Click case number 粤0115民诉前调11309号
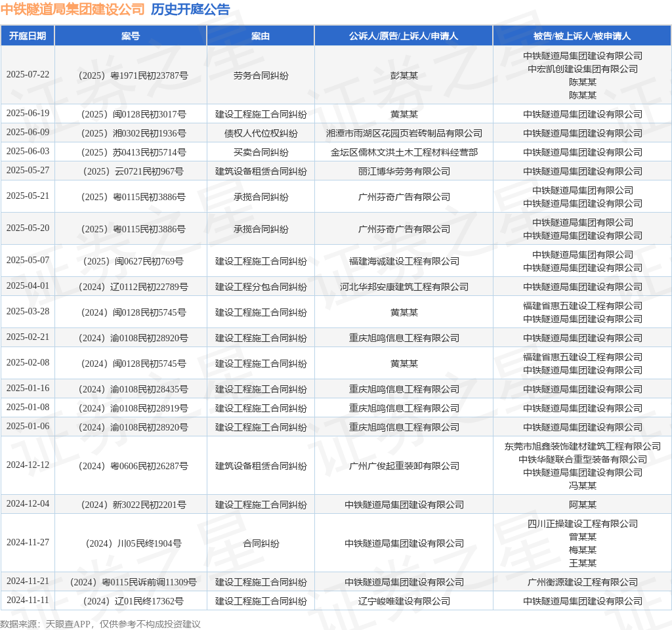 (133, 583)
